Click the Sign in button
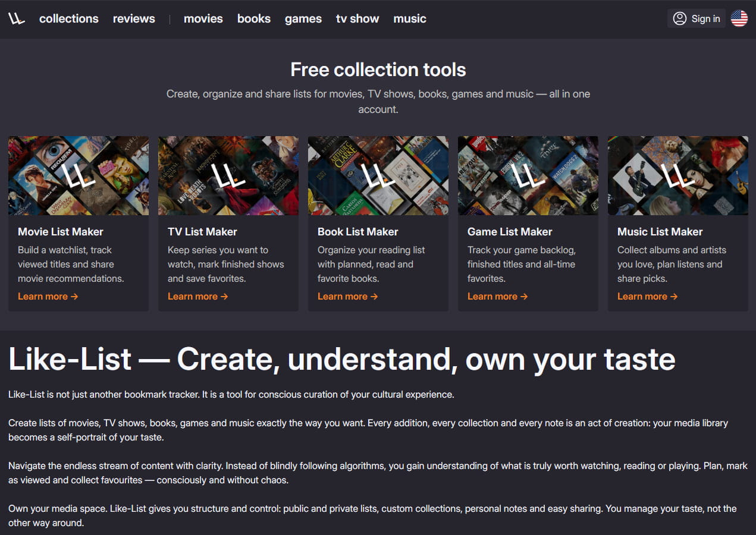The height and width of the screenshot is (535, 756). (x=697, y=18)
